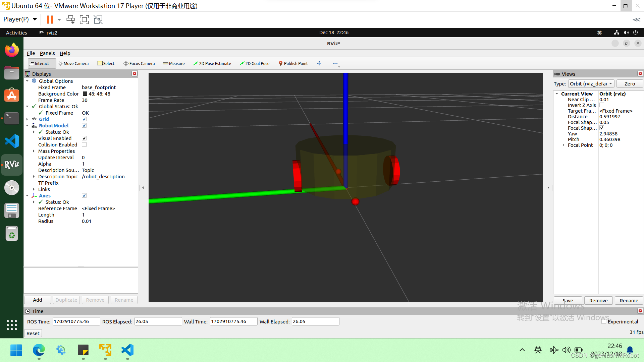Open the File menu
The image size is (644, 362).
(31, 53)
